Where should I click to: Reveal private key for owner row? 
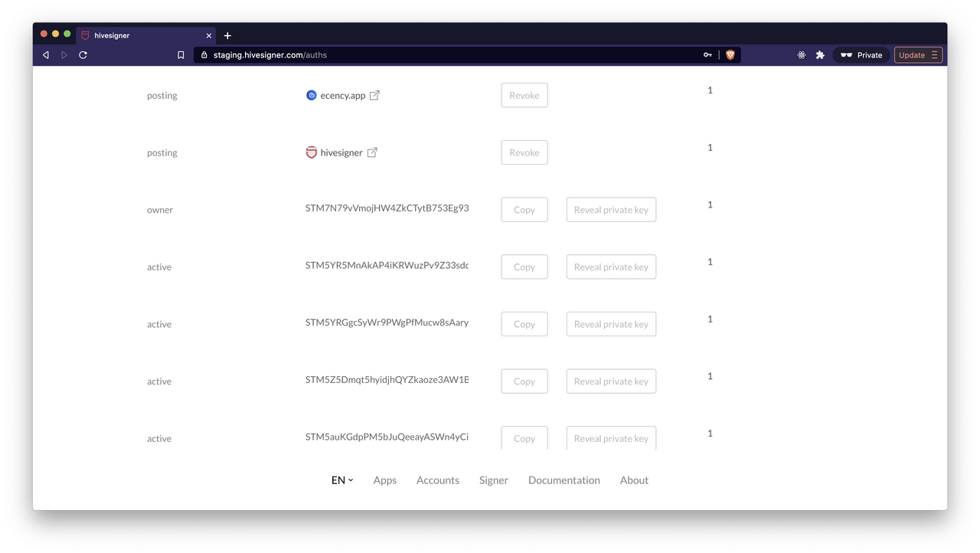tap(611, 210)
